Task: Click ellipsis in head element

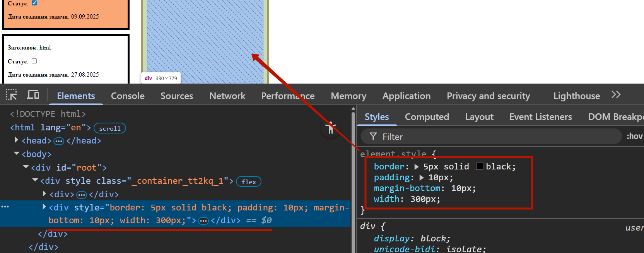Action: 58,141
